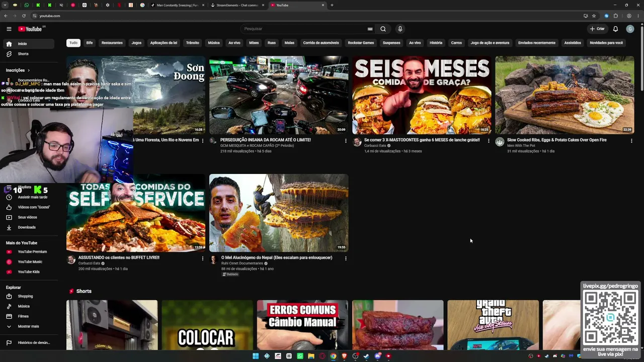This screenshot has height=362, width=644.
Task: Open Ruhi Cenet Documentaries channel
Action: pos(242,263)
